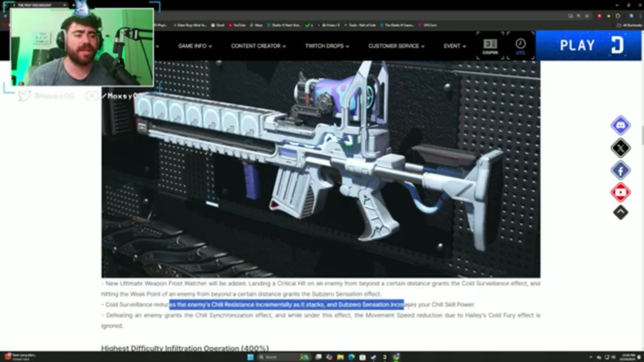Open the browser extensions puzzle icon
This screenshot has width=644, height=362.
click(x=618, y=16)
